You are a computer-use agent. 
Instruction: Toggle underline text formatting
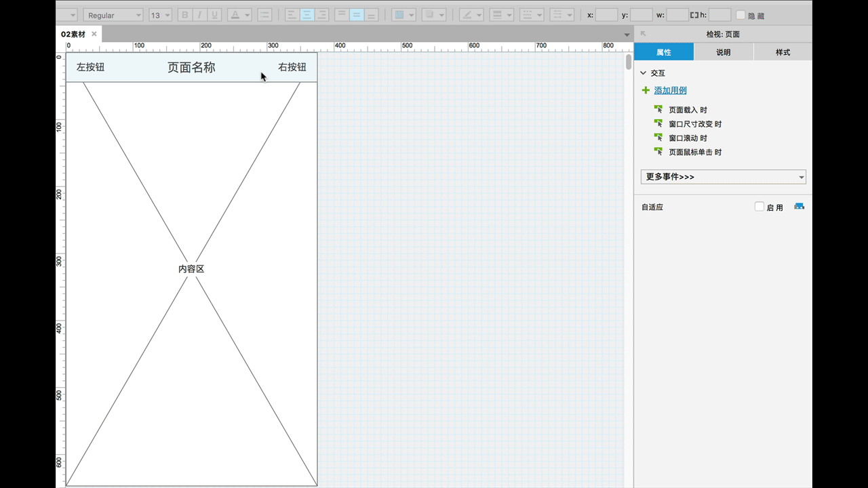click(215, 15)
